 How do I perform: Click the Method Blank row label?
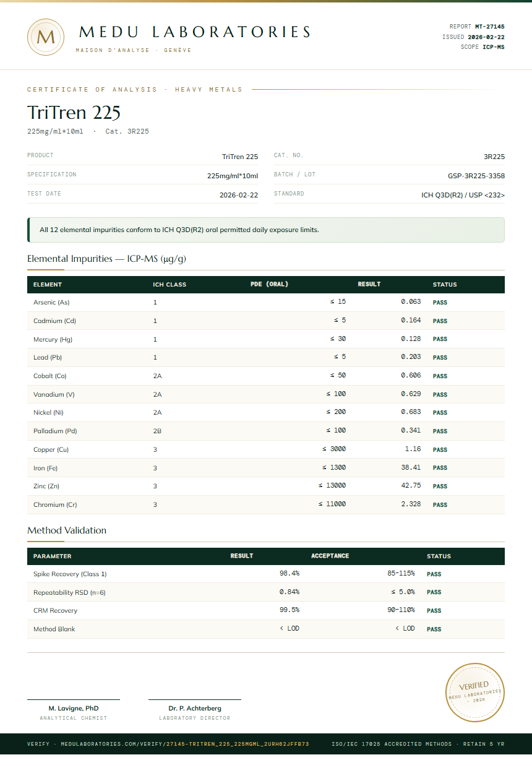pyautogui.click(x=54, y=629)
